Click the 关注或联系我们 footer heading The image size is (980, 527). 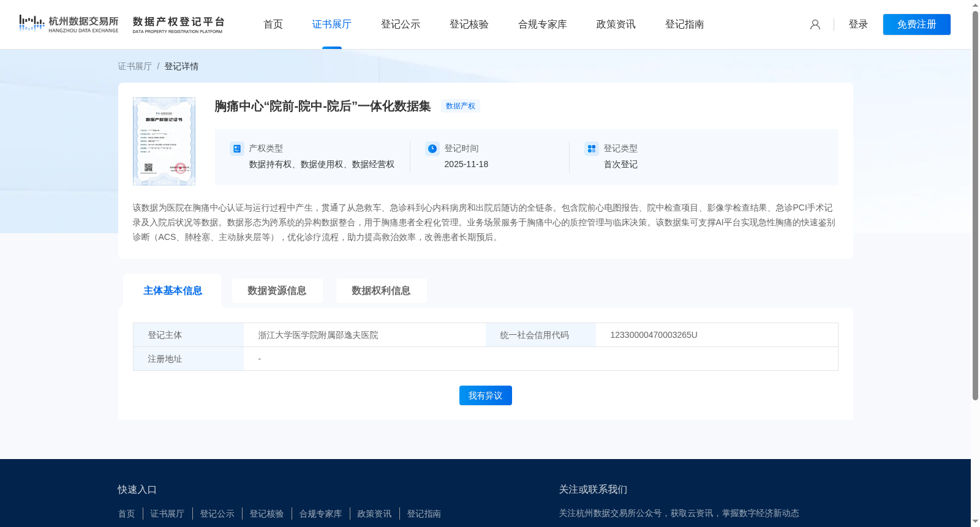pyautogui.click(x=593, y=490)
